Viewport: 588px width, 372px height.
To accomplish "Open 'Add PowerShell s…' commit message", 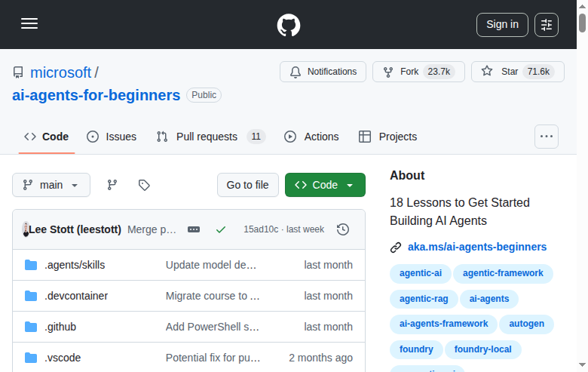I will (213, 327).
